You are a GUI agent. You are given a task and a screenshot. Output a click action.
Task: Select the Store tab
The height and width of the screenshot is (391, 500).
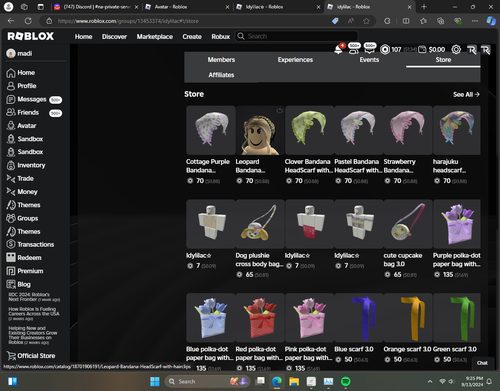(x=443, y=60)
